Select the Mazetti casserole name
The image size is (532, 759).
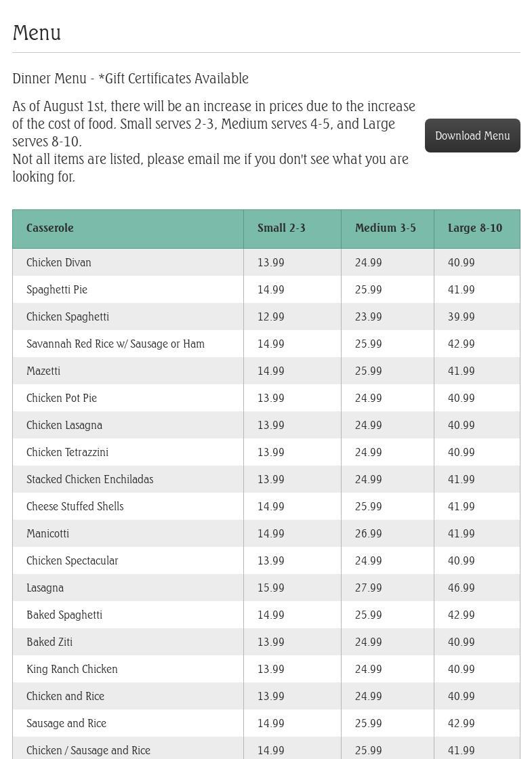pos(43,371)
